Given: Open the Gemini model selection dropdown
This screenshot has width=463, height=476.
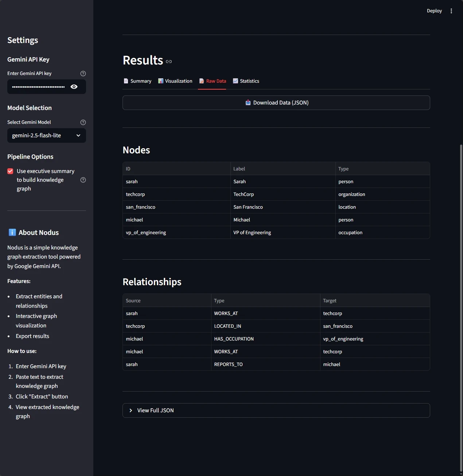Looking at the screenshot, I should pos(46,135).
